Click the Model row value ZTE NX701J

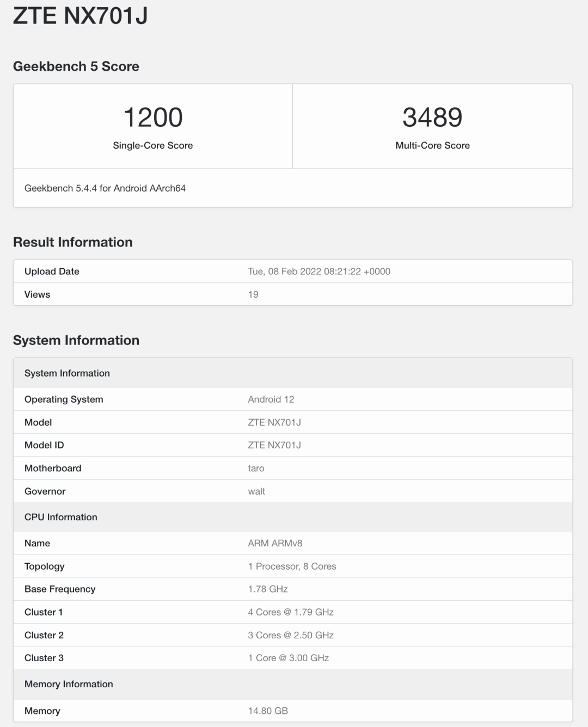click(275, 422)
